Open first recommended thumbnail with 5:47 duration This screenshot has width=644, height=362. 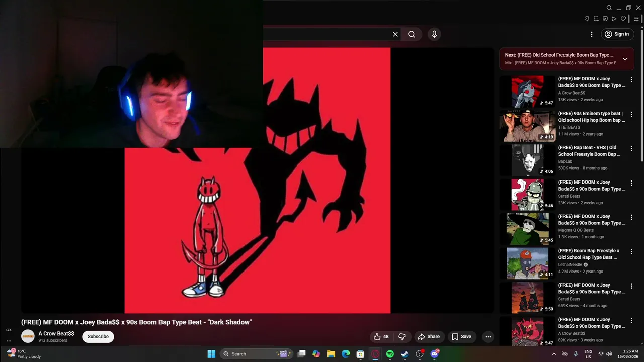click(527, 92)
